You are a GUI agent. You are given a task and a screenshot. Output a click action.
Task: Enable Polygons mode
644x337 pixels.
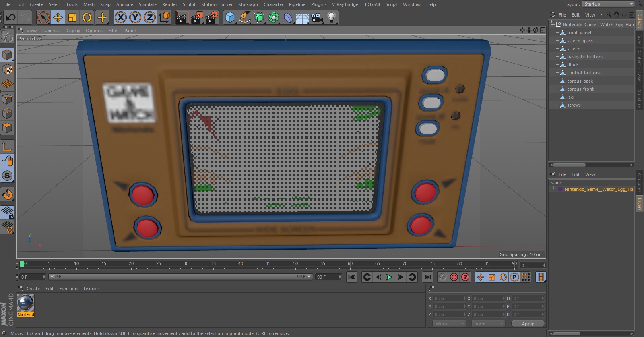(x=7, y=128)
